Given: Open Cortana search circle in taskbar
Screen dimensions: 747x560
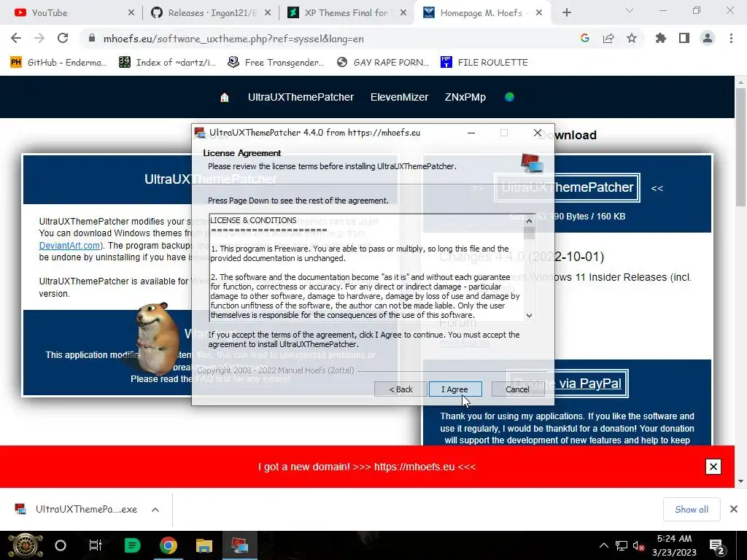Looking at the screenshot, I should click(61, 545).
